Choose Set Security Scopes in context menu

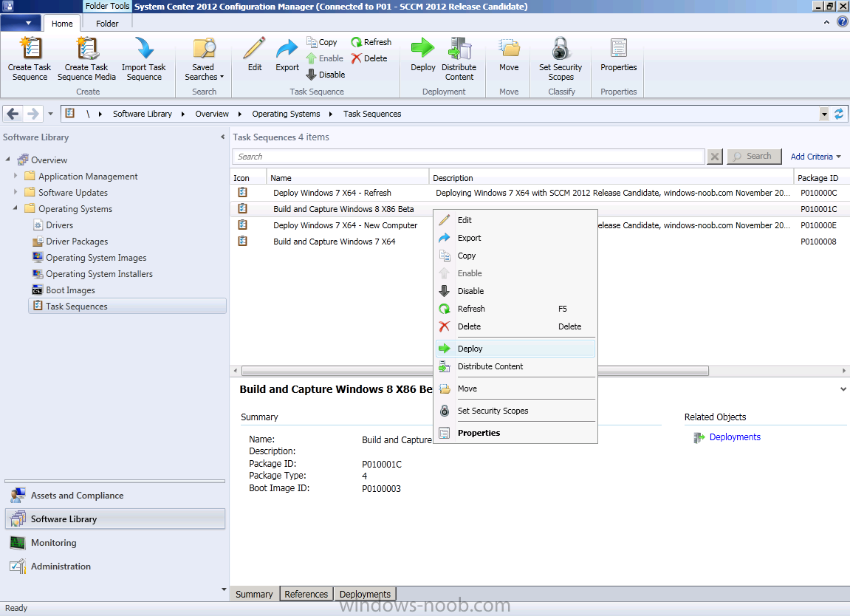click(515, 411)
